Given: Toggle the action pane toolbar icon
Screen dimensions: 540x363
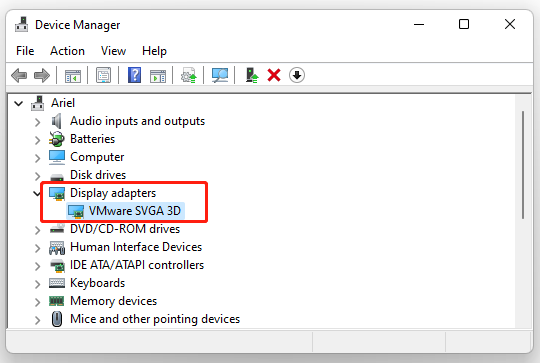Looking at the screenshot, I should coord(158,75).
